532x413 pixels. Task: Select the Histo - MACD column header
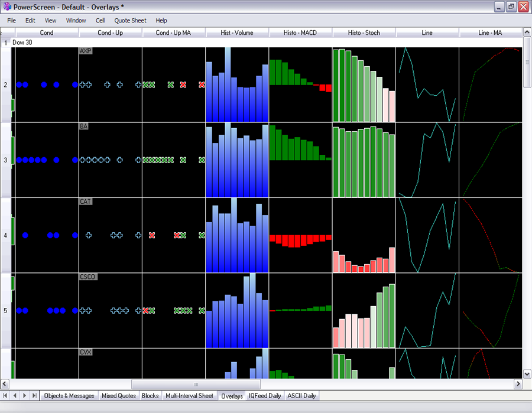300,33
